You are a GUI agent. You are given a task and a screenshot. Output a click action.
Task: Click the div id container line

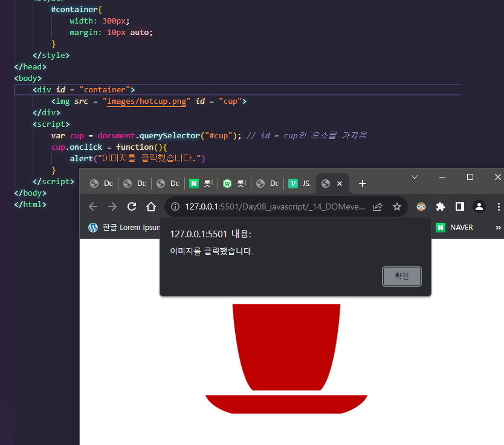pos(83,90)
